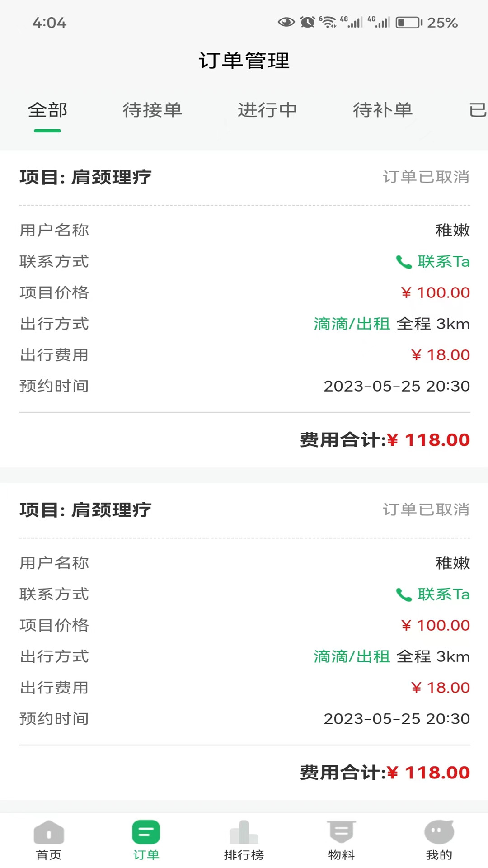Switch to the 全部 tab

coord(47,110)
